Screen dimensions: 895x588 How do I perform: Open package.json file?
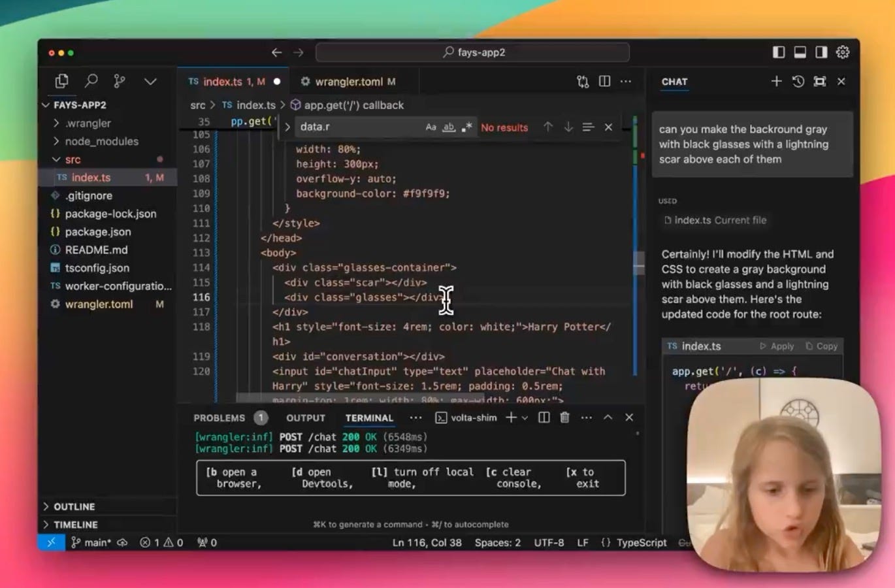tap(107, 231)
